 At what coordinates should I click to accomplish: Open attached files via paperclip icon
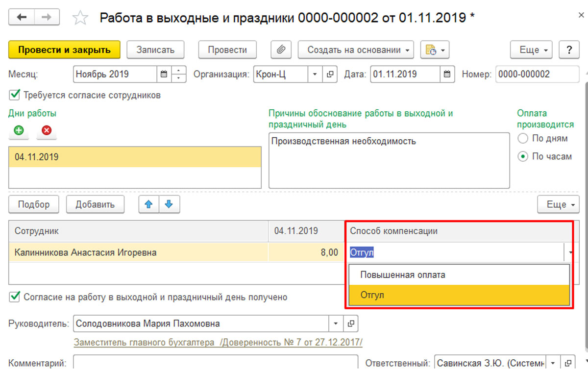pyautogui.click(x=281, y=50)
